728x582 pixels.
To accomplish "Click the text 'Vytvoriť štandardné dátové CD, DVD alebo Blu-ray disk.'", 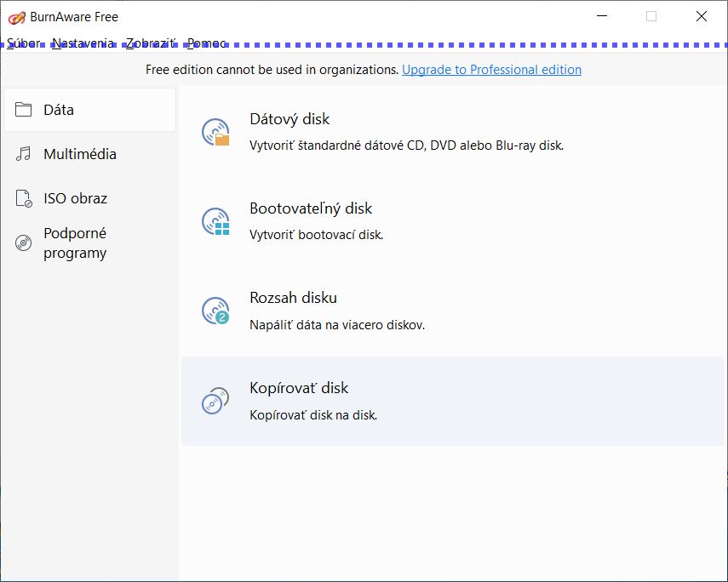I will click(x=406, y=145).
